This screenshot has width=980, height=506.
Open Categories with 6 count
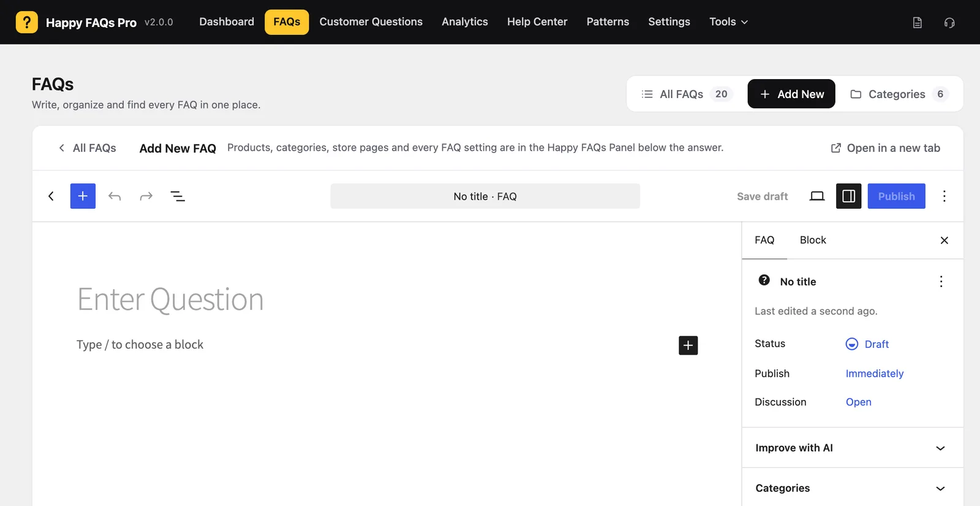[x=899, y=94]
